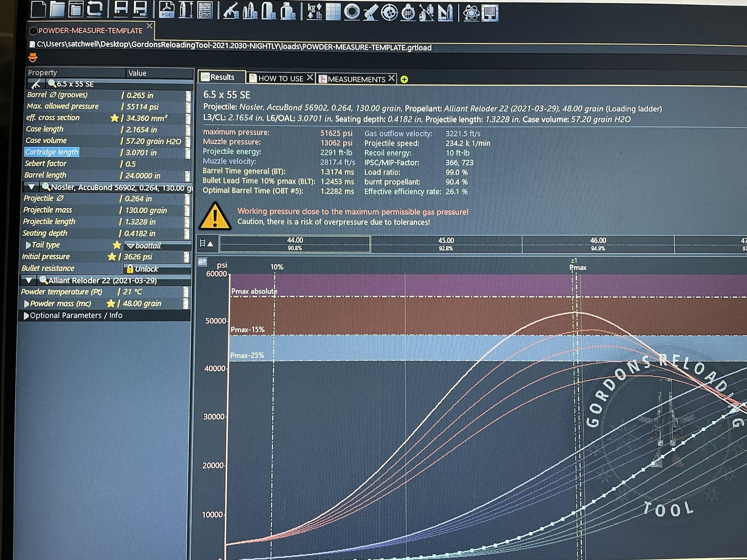Select the POWDER-MEASURE-TEMPLATE file tab
This screenshot has height=560, width=747.
click(x=90, y=31)
